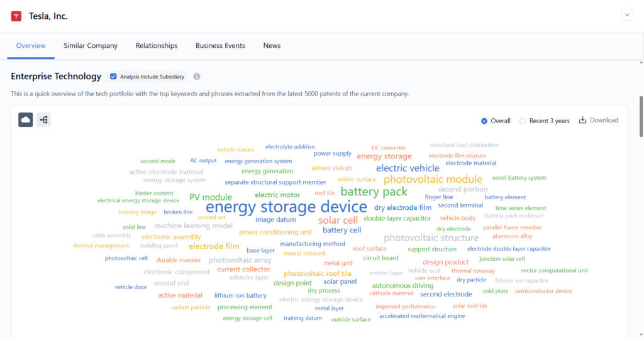Click the 'solar cell' keyword
Screen dimensions: 644x338
[x=338, y=221]
